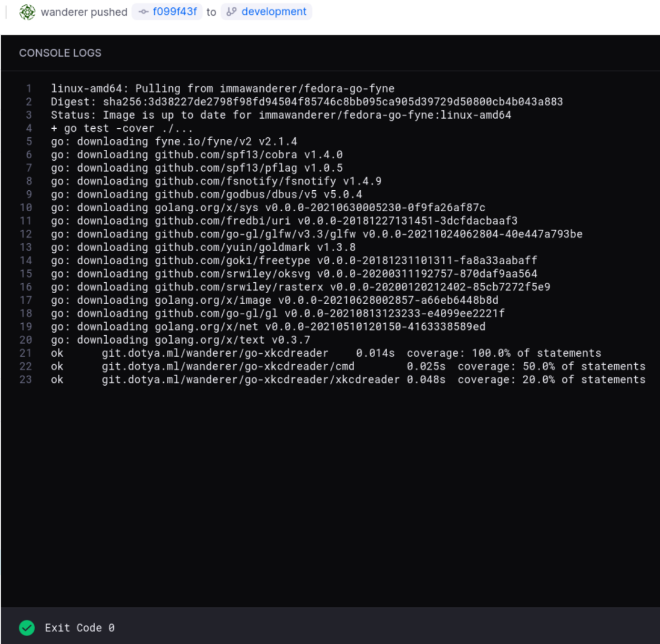Open the development branch link
The height and width of the screenshot is (644, 660).
click(x=273, y=12)
